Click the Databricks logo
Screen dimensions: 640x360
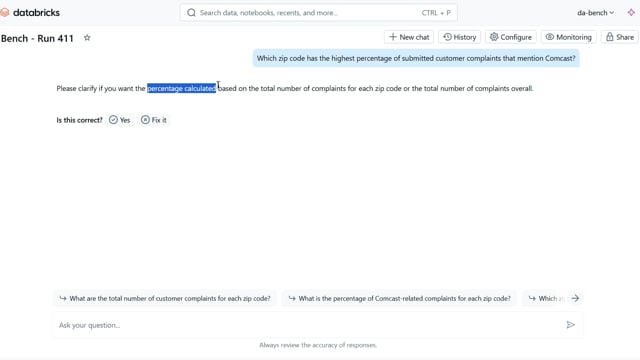click(30, 13)
